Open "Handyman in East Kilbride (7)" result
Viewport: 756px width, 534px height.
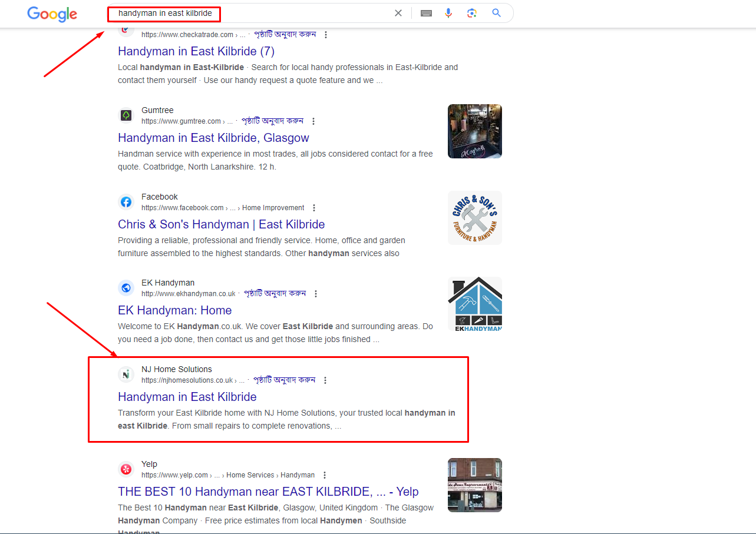[196, 51]
